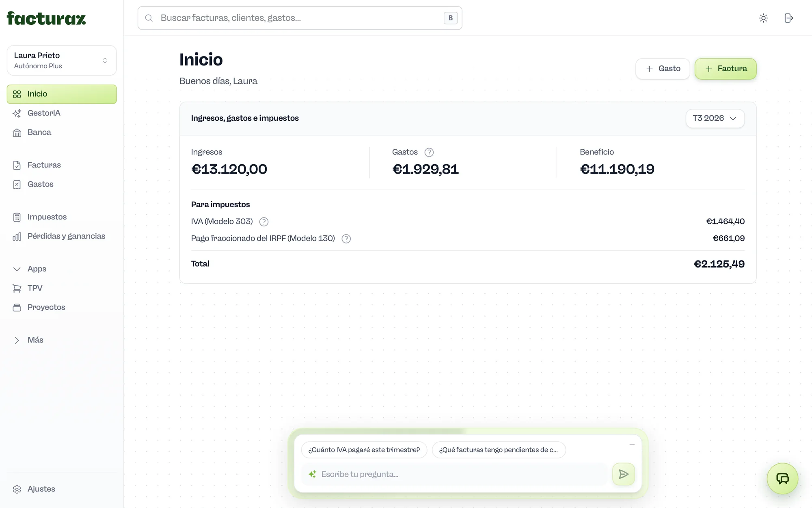Open TPV in the sidebar
The image size is (812, 508).
(x=62, y=288)
